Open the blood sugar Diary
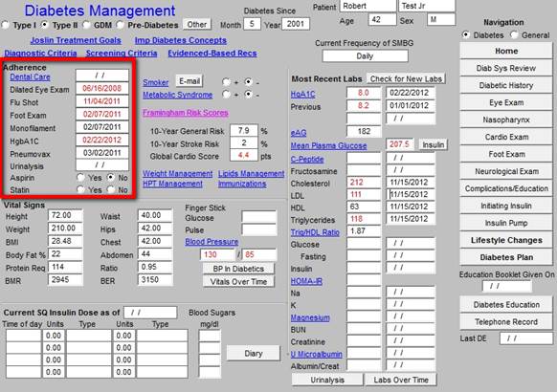The image size is (557, 392). tap(254, 354)
